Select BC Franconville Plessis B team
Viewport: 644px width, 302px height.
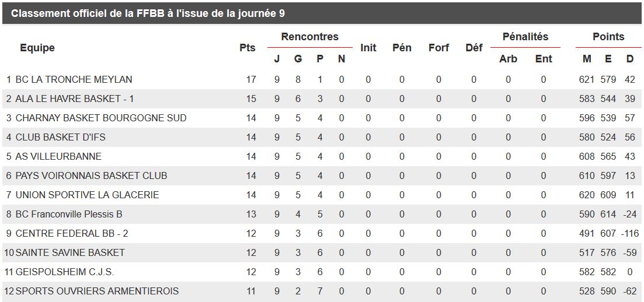tap(69, 214)
